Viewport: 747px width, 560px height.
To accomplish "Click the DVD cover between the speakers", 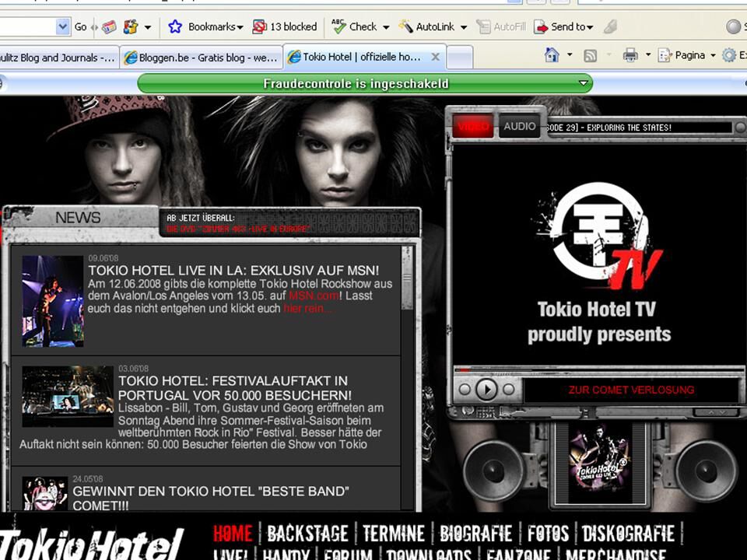I will pos(599,463).
